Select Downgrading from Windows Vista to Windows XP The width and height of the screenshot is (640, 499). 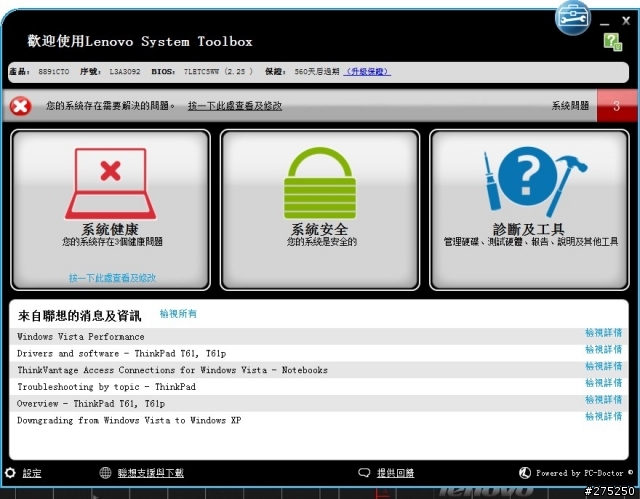(x=129, y=420)
